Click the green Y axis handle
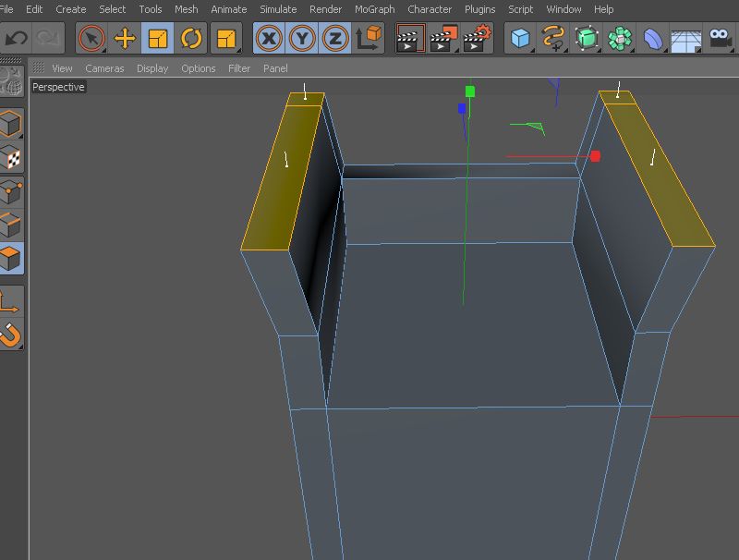 click(x=470, y=91)
